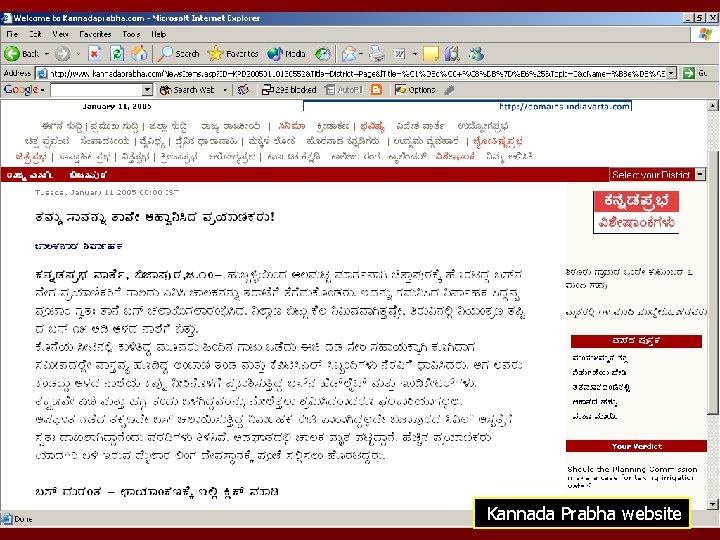Viewport: 720px width, 540px height.
Task: Open the Google logo dropdown arrow
Action: [x=42, y=90]
